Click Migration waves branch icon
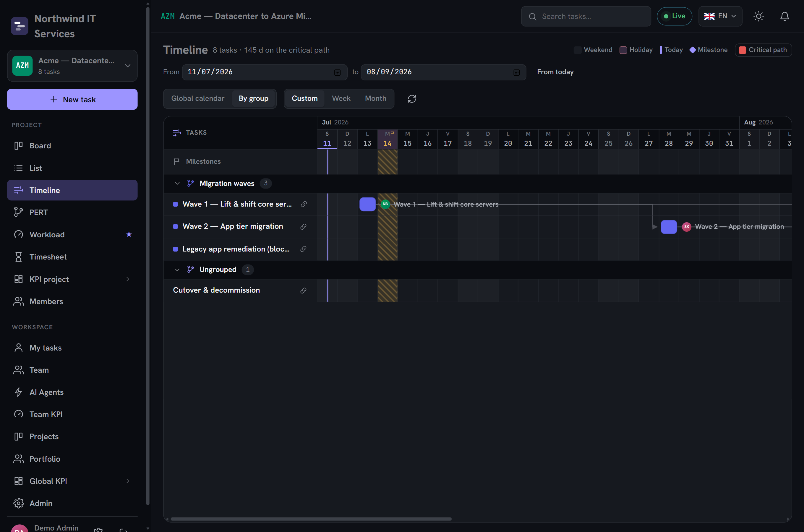This screenshot has height=532, width=804. tap(190, 183)
